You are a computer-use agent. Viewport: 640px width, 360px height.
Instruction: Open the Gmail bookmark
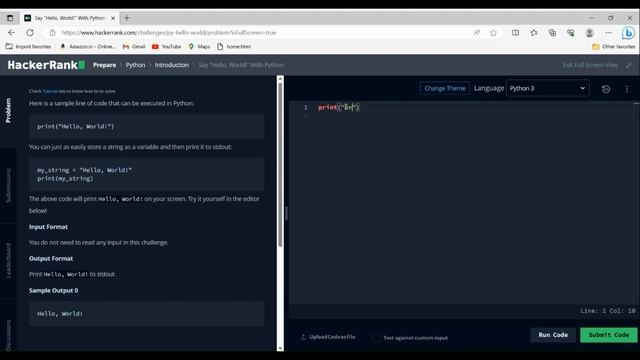tap(134, 47)
